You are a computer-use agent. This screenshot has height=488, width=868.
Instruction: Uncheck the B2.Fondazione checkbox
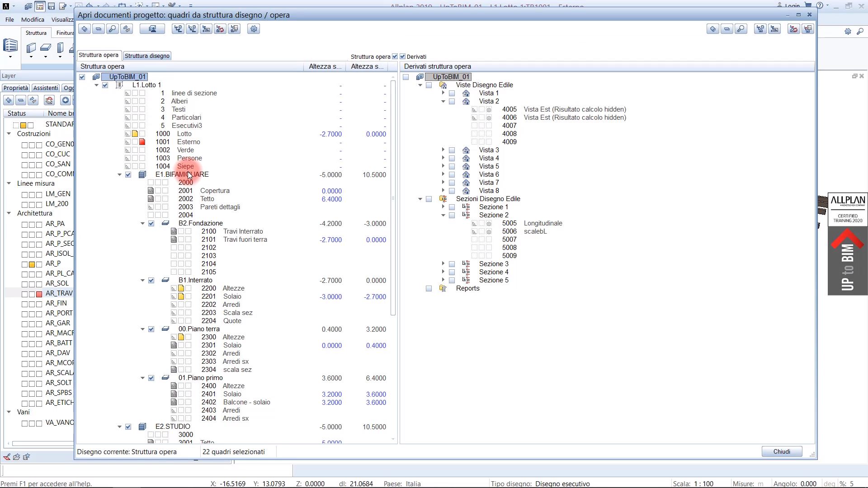[151, 223]
